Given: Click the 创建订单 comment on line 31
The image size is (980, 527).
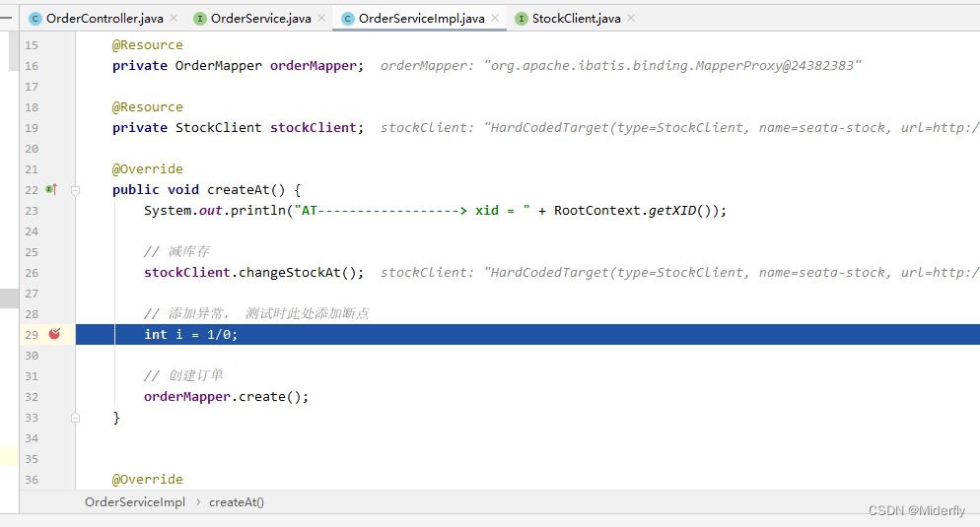Looking at the screenshot, I should [183, 375].
